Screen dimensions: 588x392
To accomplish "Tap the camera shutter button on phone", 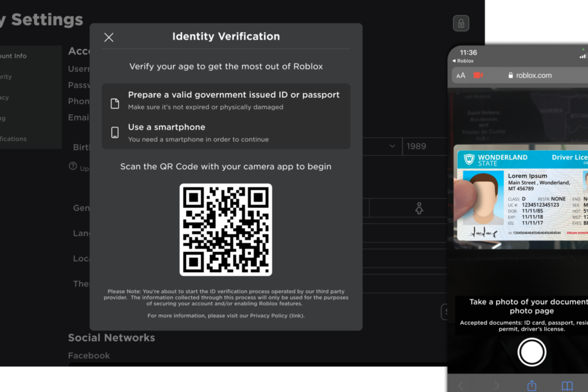I will pos(531,352).
